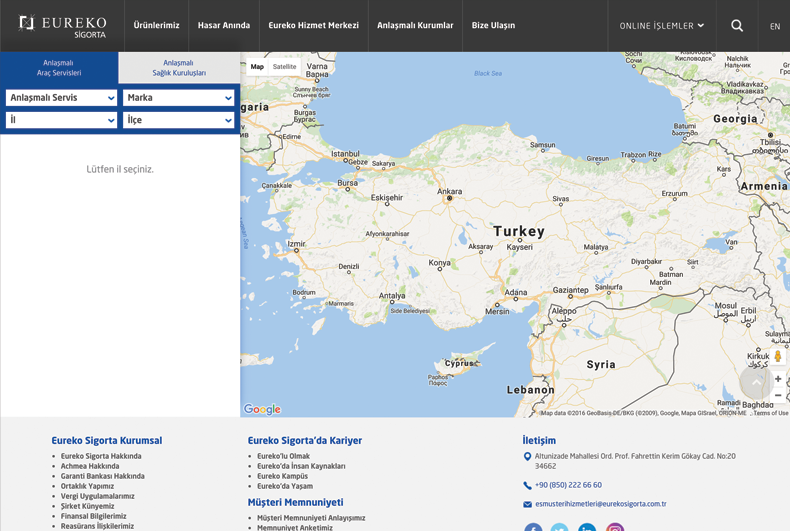This screenshot has width=790, height=531.
Task: Zoom in the map with plus button
Action: click(x=778, y=379)
